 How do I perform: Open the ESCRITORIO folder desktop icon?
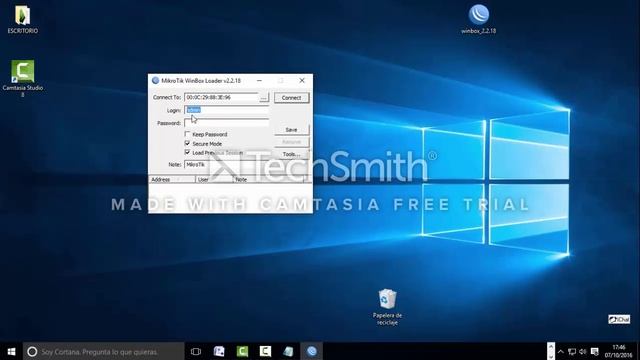[22, 19]
